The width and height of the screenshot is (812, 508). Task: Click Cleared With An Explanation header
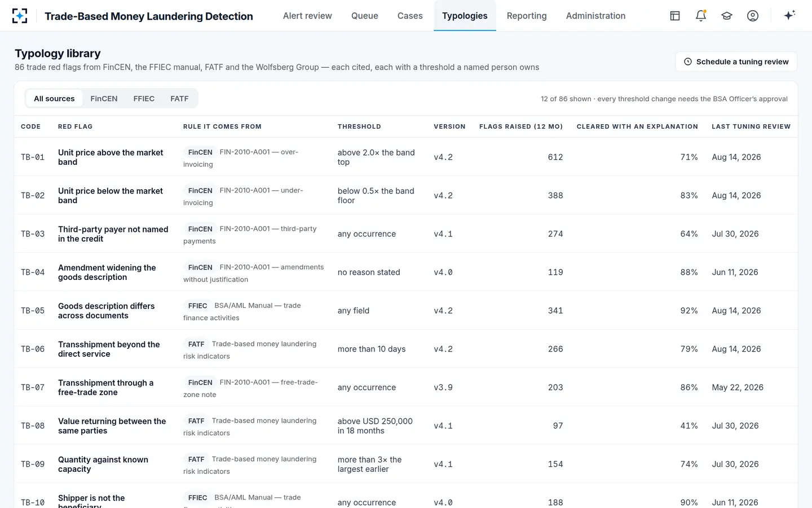pos(637,126)
